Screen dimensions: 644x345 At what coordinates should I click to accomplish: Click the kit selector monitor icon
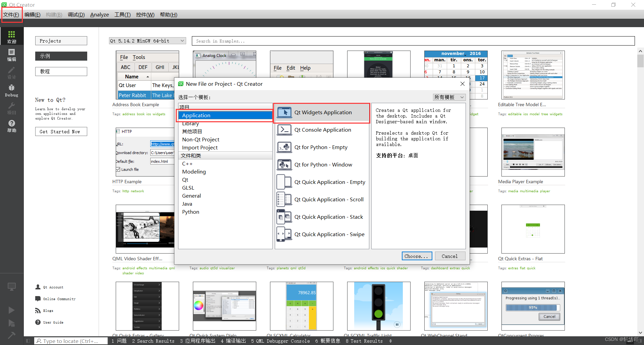(11, 287)
